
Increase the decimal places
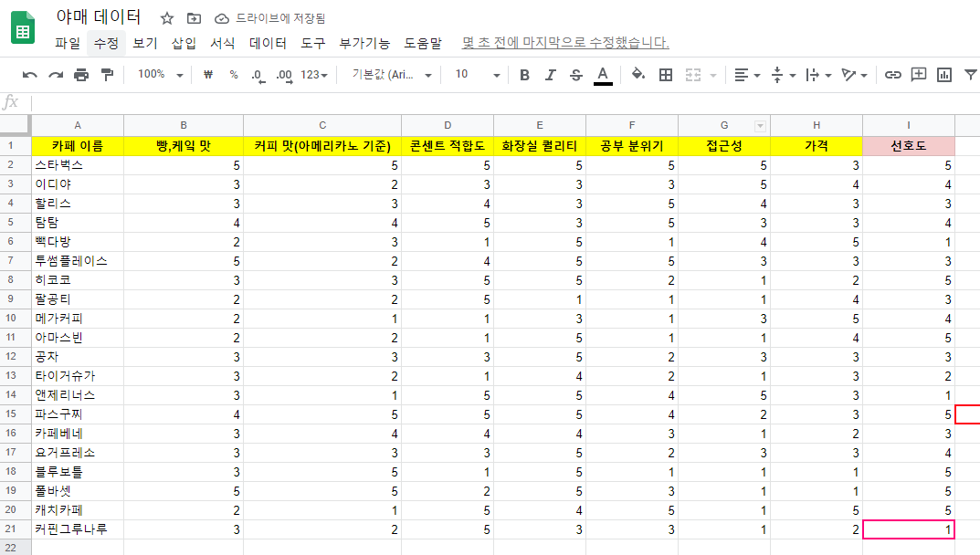point(284,76)
